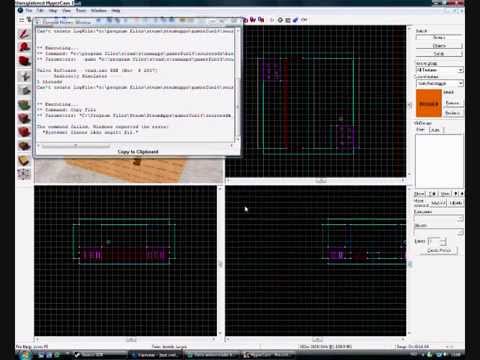Select the Vertex manipulation tool
Screen dimensions: 480x360
coord(24,174)
